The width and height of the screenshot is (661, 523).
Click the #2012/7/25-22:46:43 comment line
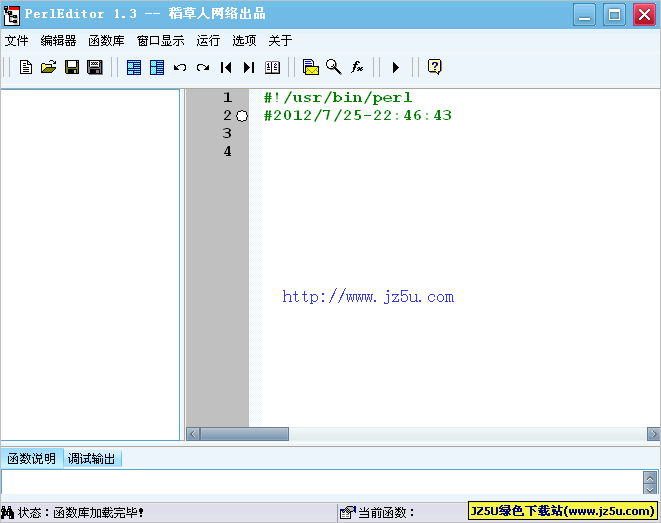[357, 115]
